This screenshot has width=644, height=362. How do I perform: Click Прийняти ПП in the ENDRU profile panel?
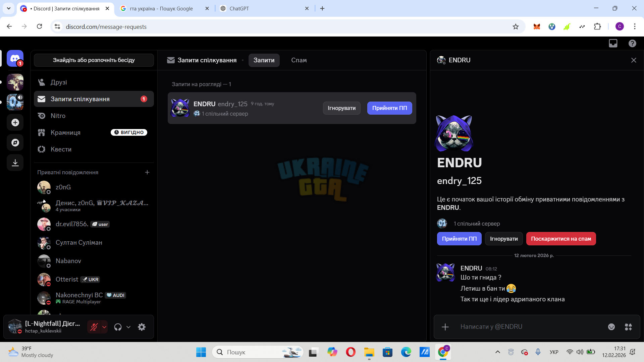point(459,239)
